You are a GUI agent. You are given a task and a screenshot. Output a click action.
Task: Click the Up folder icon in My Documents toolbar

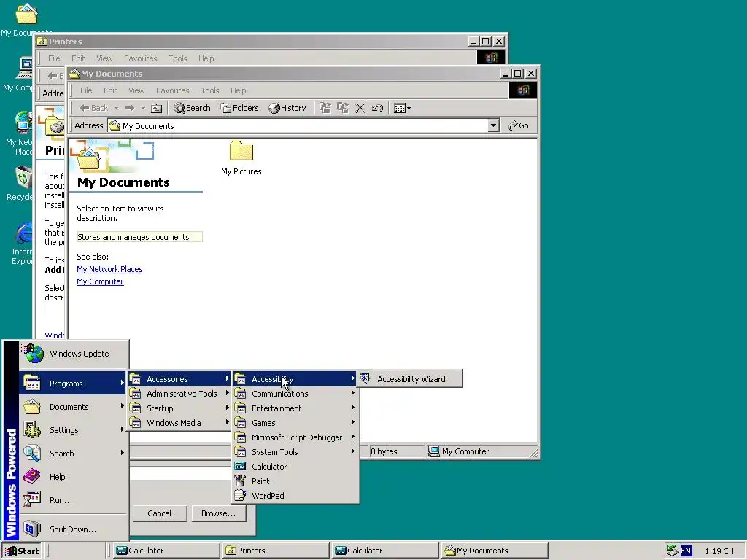[157, 108]
